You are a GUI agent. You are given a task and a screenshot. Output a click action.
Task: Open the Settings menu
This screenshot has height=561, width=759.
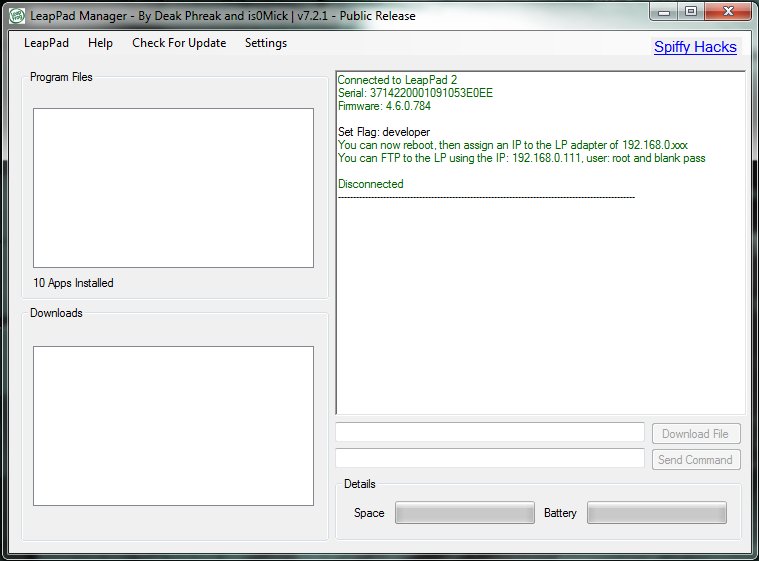pyautogui.click(x=266, y=43)
